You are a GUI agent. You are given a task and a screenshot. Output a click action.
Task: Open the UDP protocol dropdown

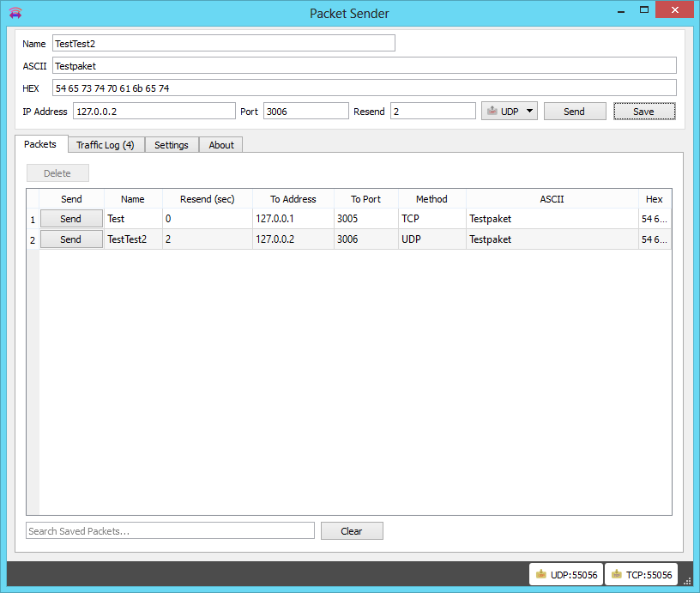510,112
